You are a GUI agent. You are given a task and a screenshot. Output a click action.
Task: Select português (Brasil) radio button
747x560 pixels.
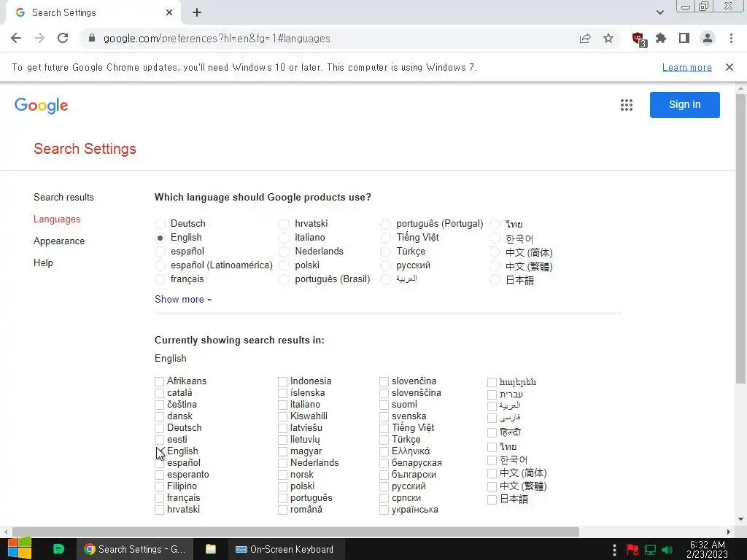point(284,279)
